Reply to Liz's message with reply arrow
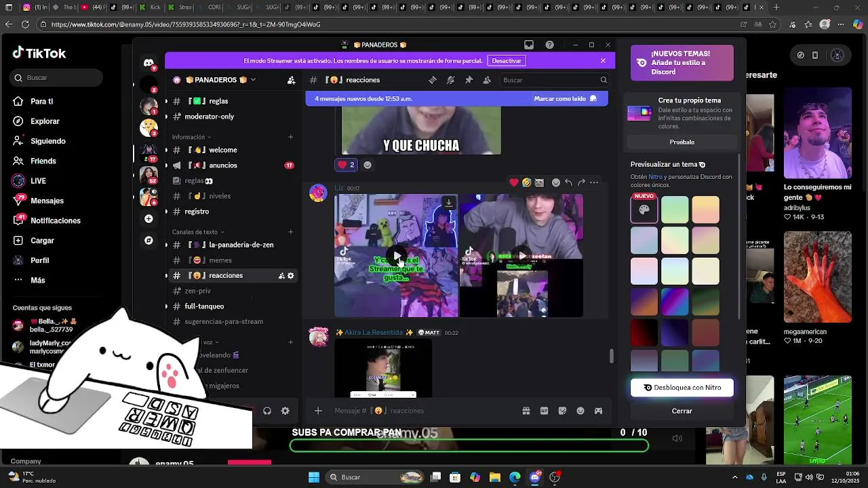 [568, 182]
